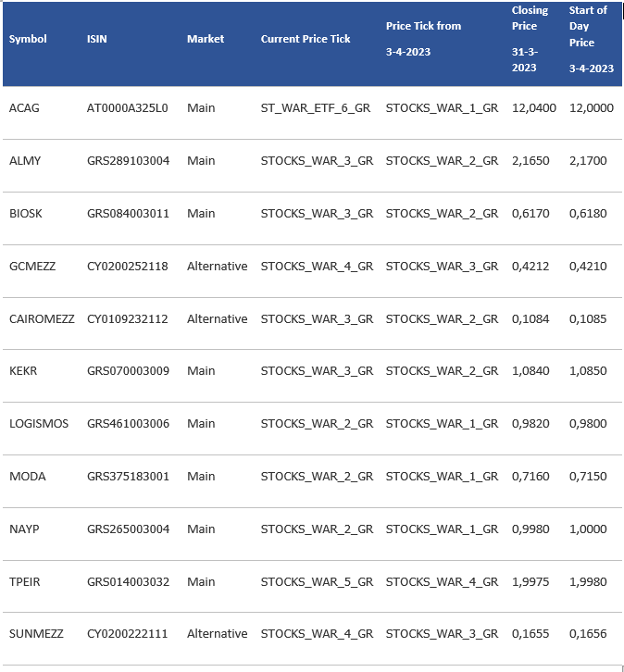The width and height of the screenshot is (624, 672).
Task: Select the GCMEZZ Alternative market cell
Action: [217, 267]
